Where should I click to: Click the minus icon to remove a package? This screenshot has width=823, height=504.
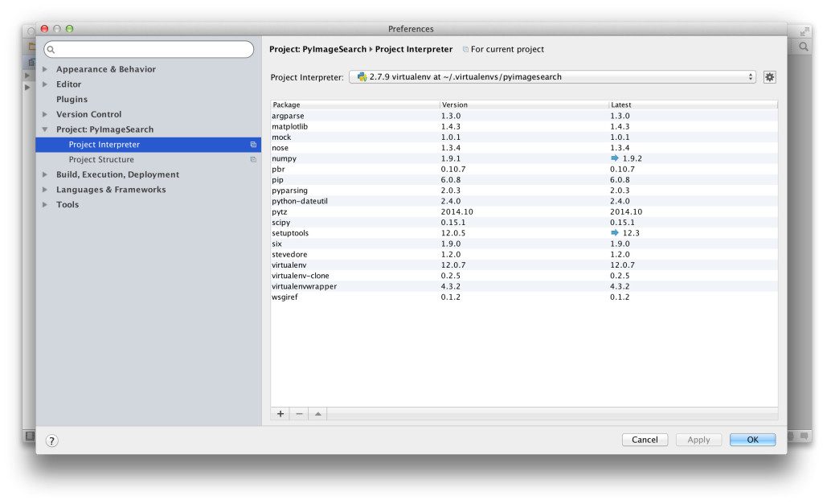click(298, 413)
